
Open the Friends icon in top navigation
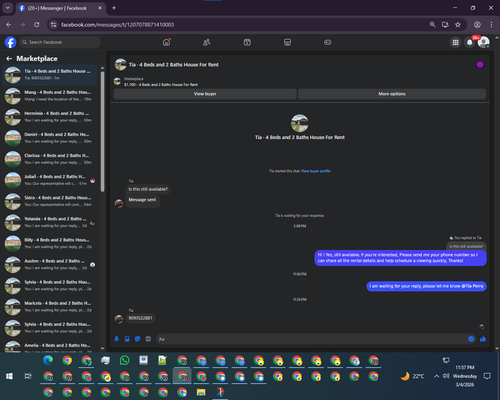tap(207, 42)
